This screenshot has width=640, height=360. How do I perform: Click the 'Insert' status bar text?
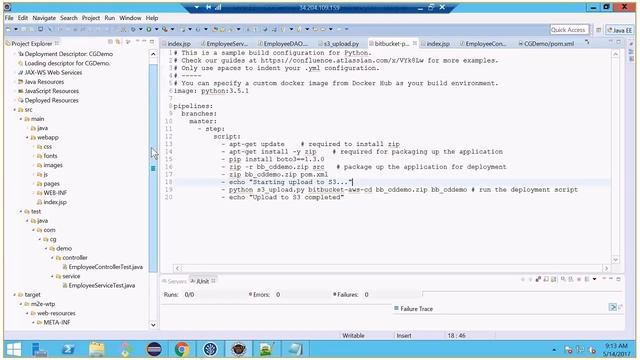pos(404,336)
